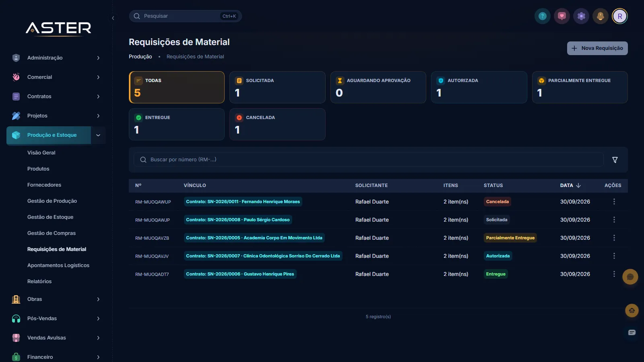Click the ASTER logo
This screenshot has height=362, width=644.
click(59, 28)
